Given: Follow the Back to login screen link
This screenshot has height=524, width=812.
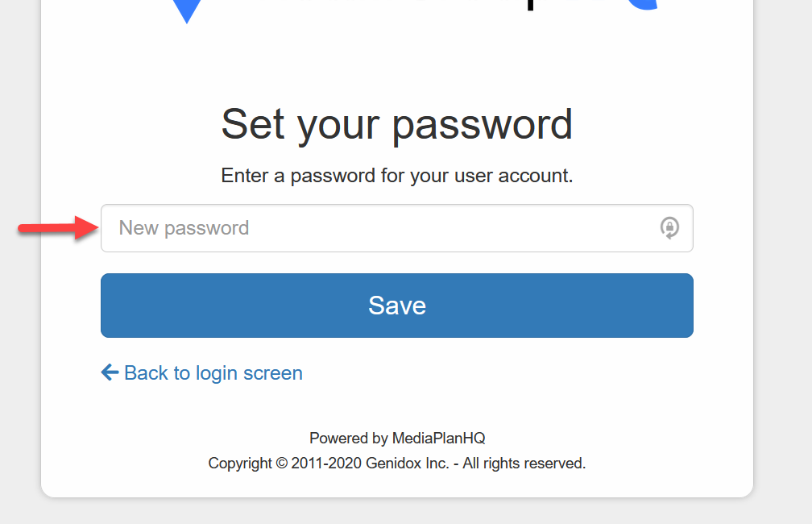Looking at the screenshot, I should click(x=213, y=373).
